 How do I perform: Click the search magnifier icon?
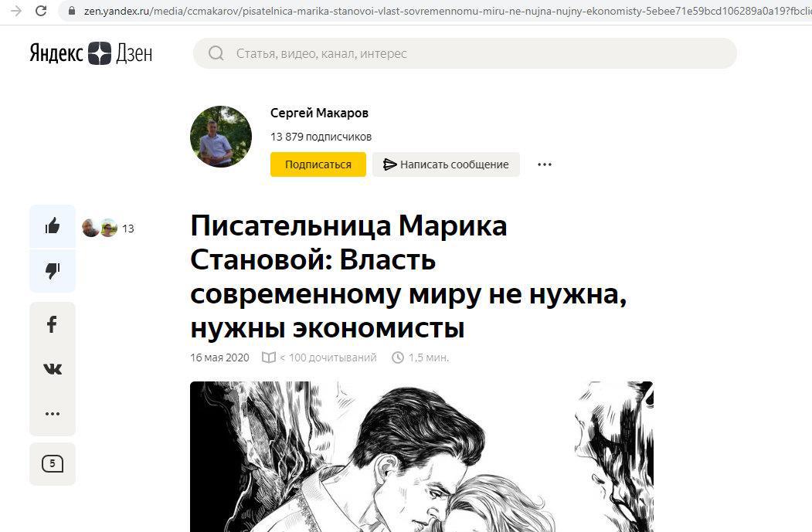(216, 53)
